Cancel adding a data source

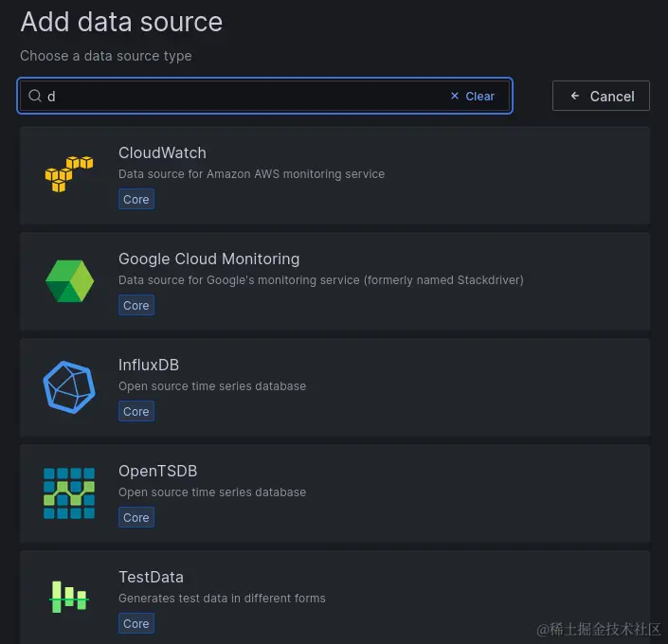601,96
